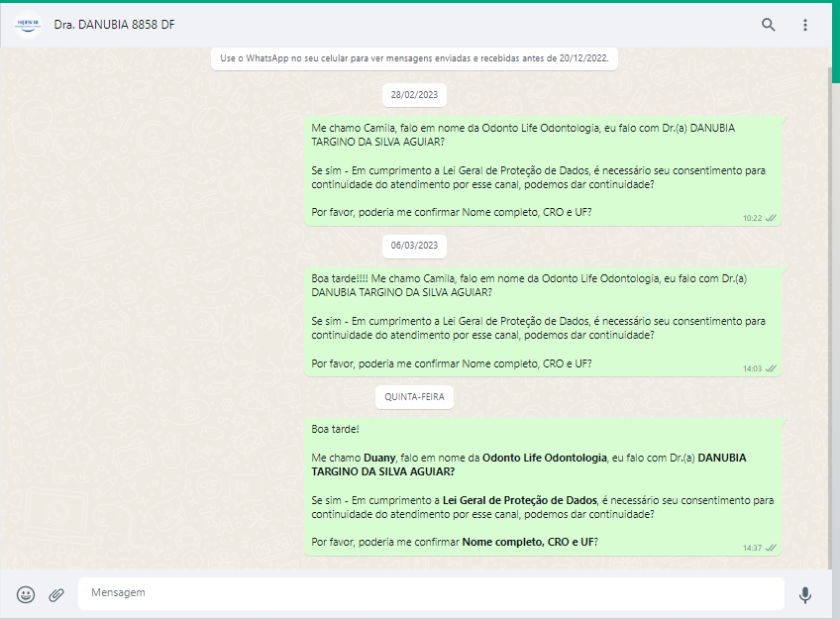
Task: Open the three-dot chat menu
Action: point(804,25)
